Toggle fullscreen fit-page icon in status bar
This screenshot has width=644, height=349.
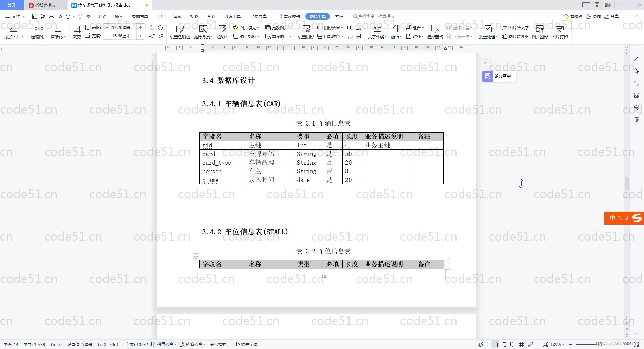545,344
